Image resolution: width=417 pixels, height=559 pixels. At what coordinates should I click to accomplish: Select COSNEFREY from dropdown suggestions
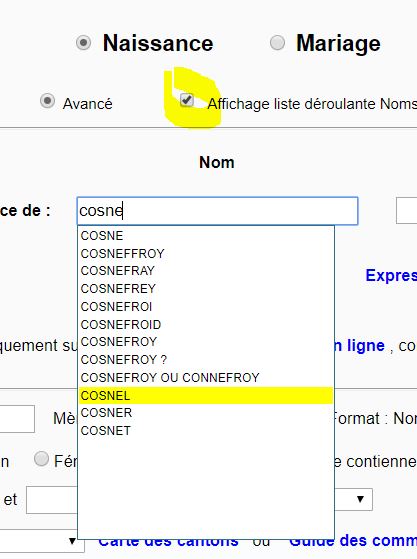pos(206,288)
